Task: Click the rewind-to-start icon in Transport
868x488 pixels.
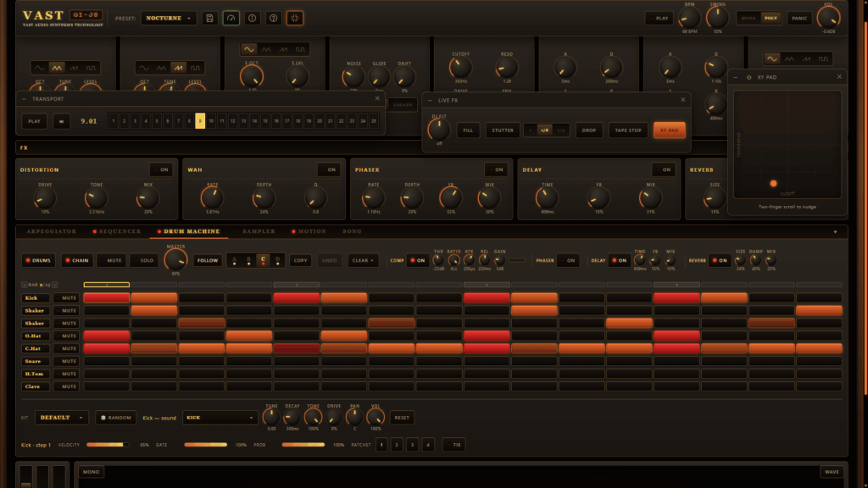Action: (x=61, y=121)
